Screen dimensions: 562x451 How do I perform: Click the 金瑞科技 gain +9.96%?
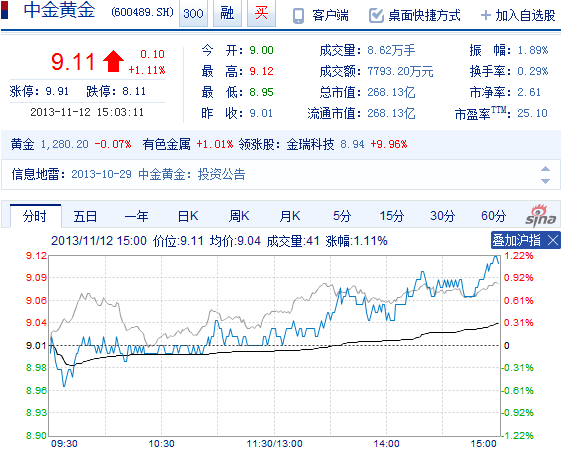(x=389, y=144)
